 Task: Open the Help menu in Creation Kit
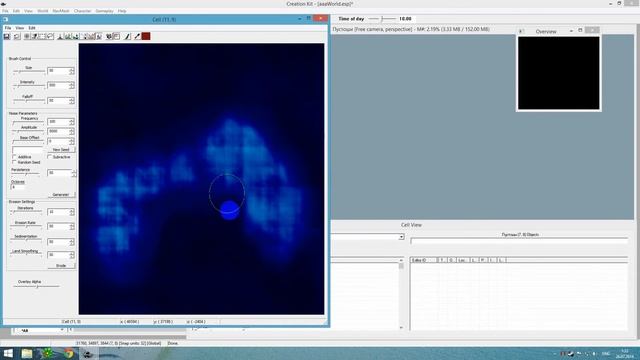tap(122, 11)
